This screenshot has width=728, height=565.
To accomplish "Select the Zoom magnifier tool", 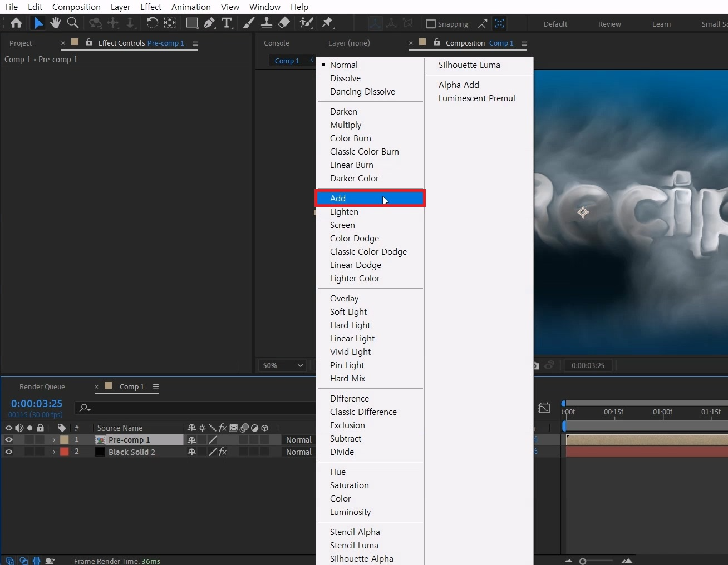I will (72, 23).
